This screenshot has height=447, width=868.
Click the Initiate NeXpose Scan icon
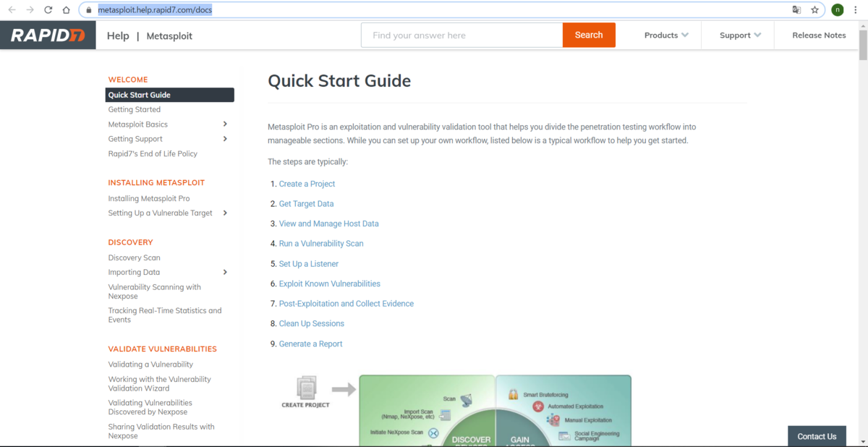(x=433, y=433)
